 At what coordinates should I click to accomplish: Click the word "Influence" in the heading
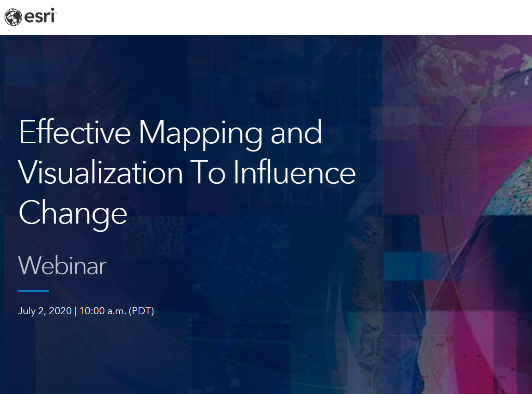294,173
